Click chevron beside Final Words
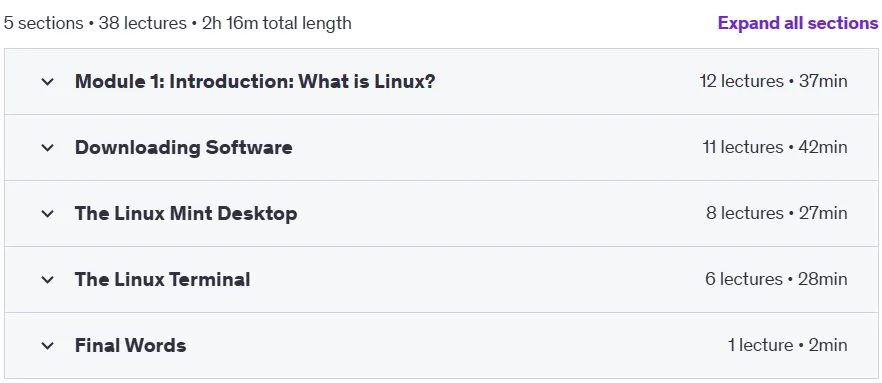The image size is (882, 383). click(48, 345)
